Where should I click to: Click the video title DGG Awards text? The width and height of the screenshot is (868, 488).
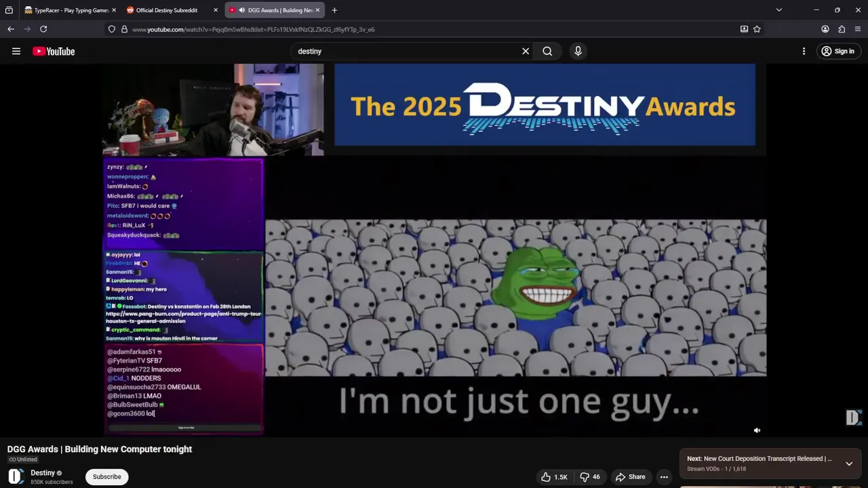click(100, 449)
